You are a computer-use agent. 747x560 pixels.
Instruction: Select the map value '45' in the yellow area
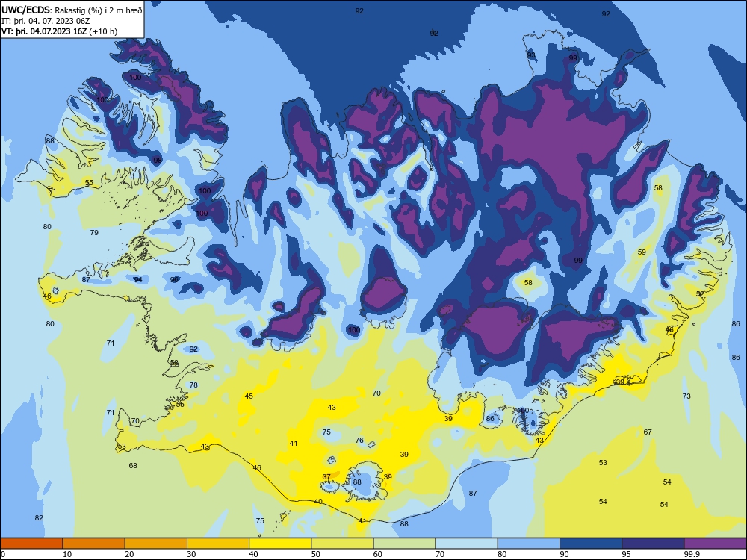[x=249, y=396]
